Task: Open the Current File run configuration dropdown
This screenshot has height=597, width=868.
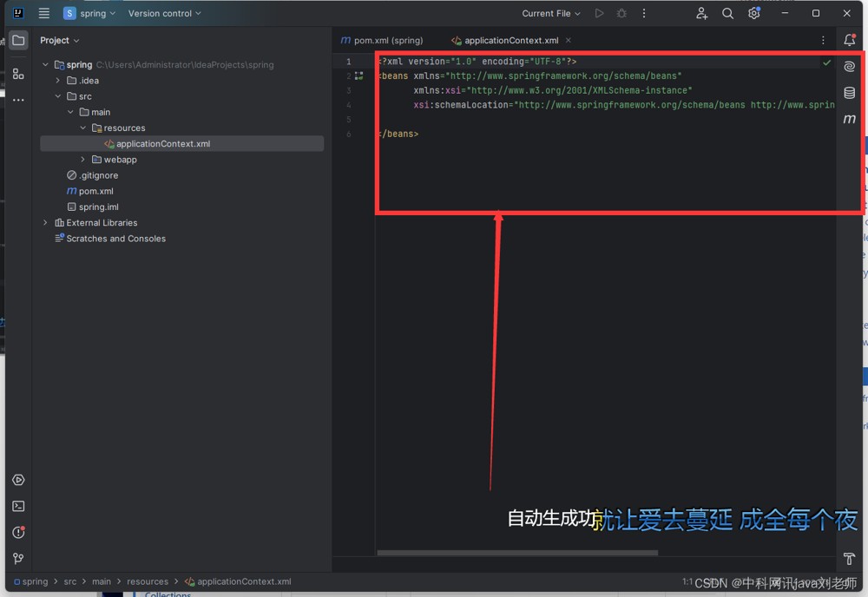Action: click(x=551, y=13)
